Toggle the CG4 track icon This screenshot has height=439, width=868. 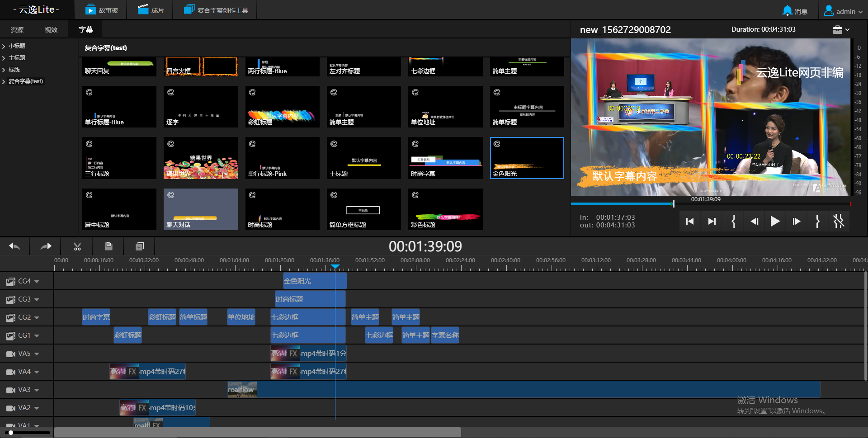11,282
